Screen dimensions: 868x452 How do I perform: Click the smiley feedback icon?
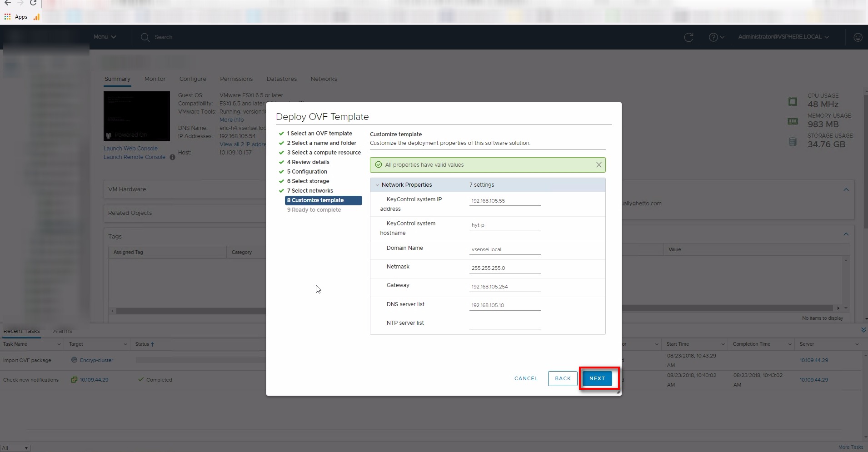point(858,37)
